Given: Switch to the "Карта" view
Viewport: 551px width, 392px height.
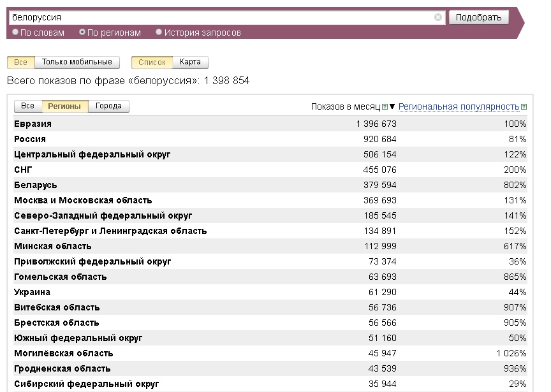Looking at the screenshot, I should 190,62.
